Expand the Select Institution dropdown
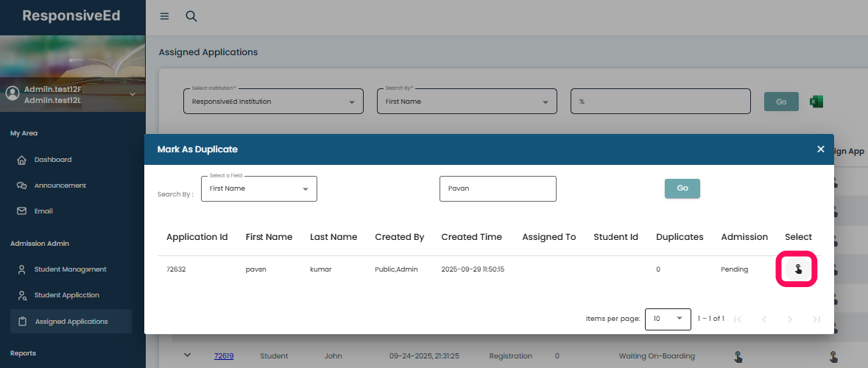868x368 pixels. point(273,102)
